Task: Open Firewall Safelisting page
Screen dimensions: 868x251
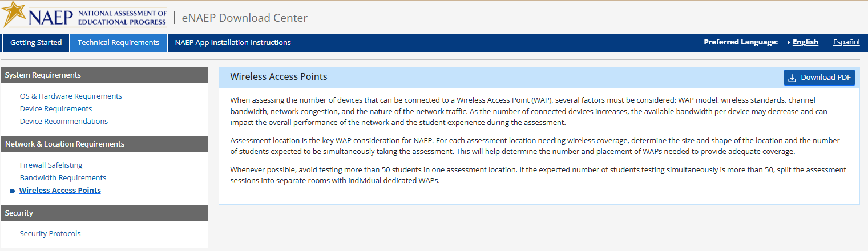Action: point(51,165)
